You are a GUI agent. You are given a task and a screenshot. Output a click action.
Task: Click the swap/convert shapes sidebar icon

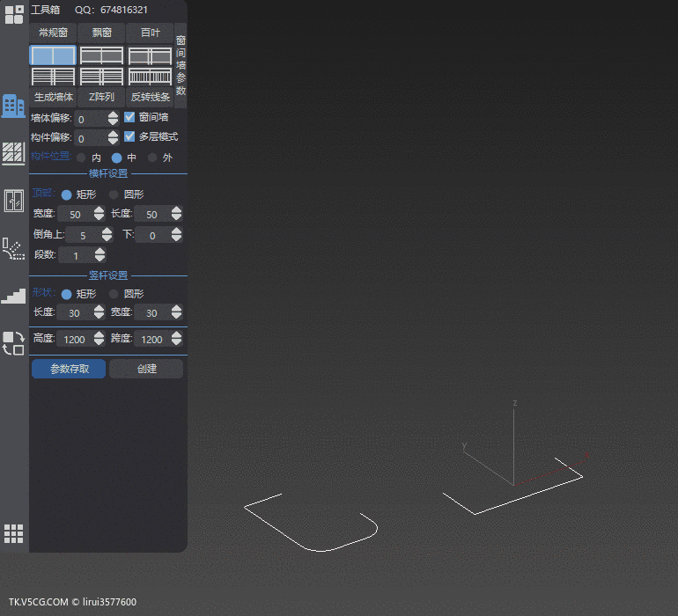pos(13,343)
